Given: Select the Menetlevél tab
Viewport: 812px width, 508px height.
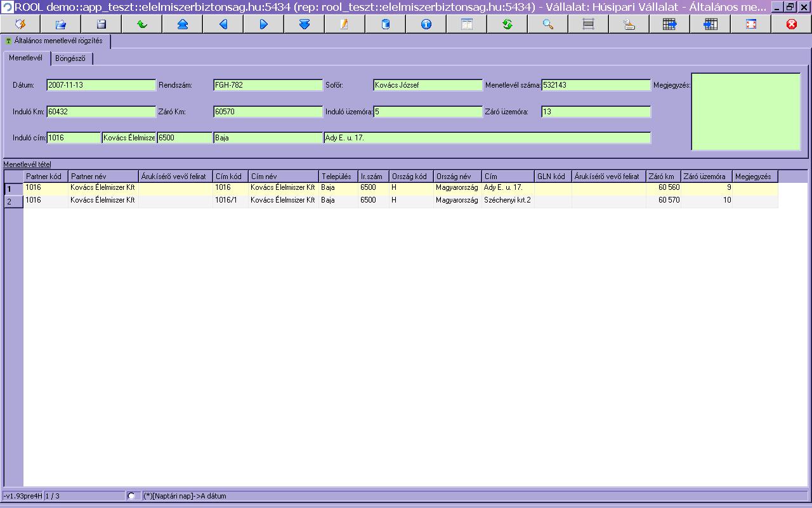Looking at the screenshot, I should (26, 58).
